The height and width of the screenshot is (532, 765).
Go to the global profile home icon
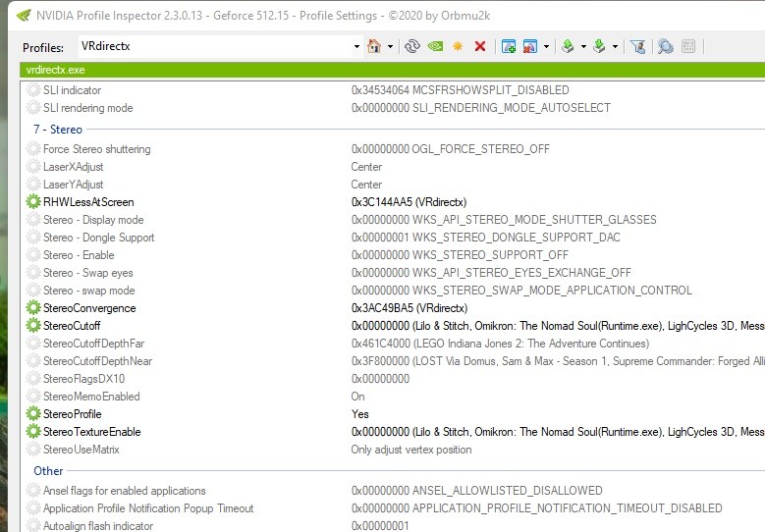374,46
